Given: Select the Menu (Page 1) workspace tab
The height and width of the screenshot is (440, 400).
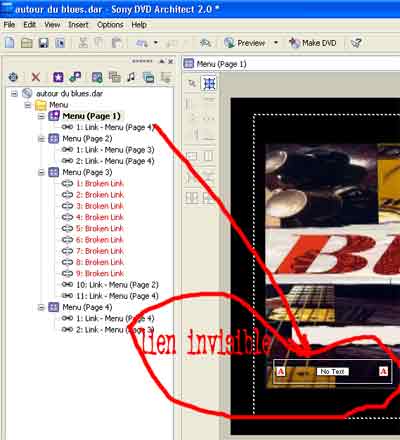Looking at the screenshot, I should tap(215, 64).
